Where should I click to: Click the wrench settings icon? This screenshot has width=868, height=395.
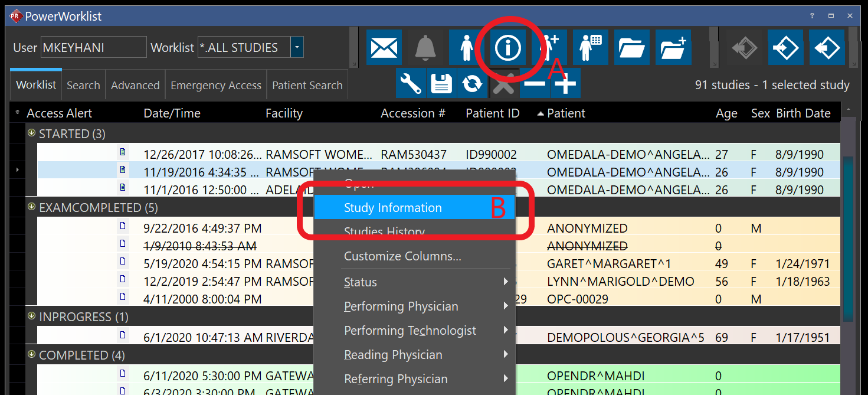pos(411,84)
